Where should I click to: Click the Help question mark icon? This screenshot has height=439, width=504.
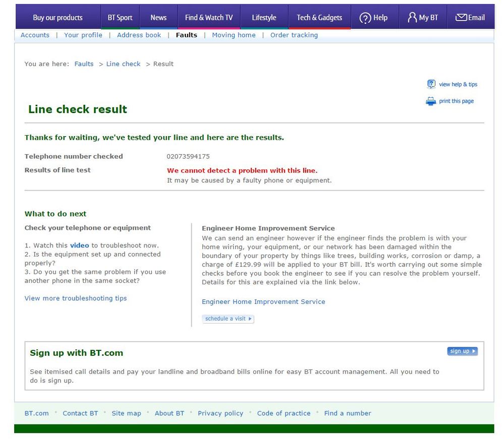[x=365, y=18]
